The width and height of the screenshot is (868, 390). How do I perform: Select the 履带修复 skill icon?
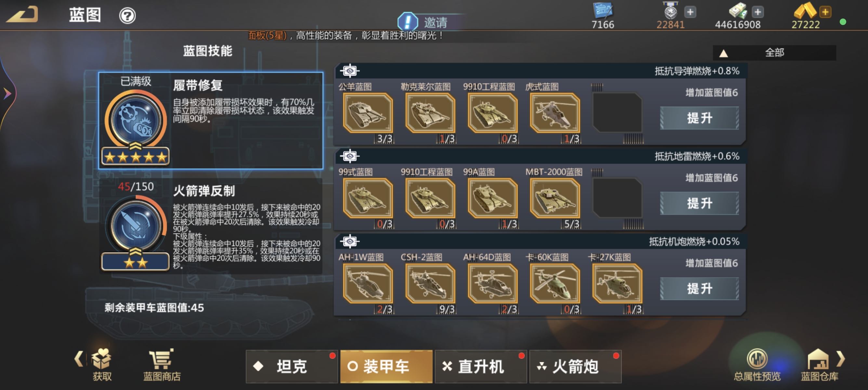tap(136, 121)
